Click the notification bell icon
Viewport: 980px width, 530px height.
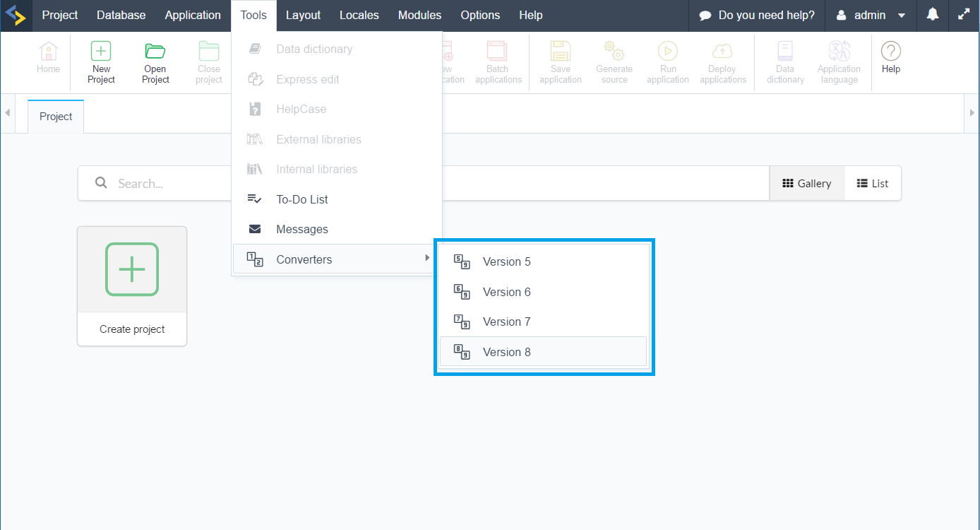click(933, 15)
